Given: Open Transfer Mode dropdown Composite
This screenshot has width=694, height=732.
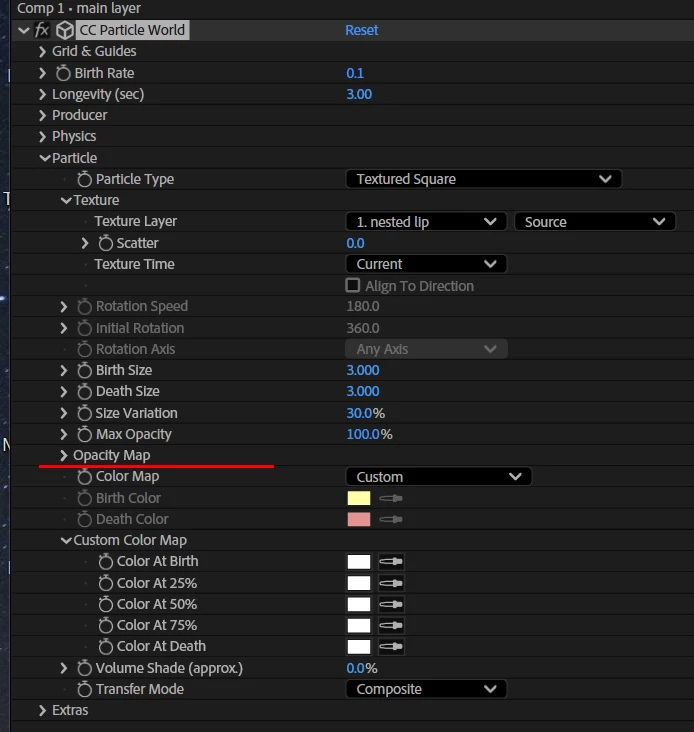Looking at the screenshot, I should pos(426,689).
